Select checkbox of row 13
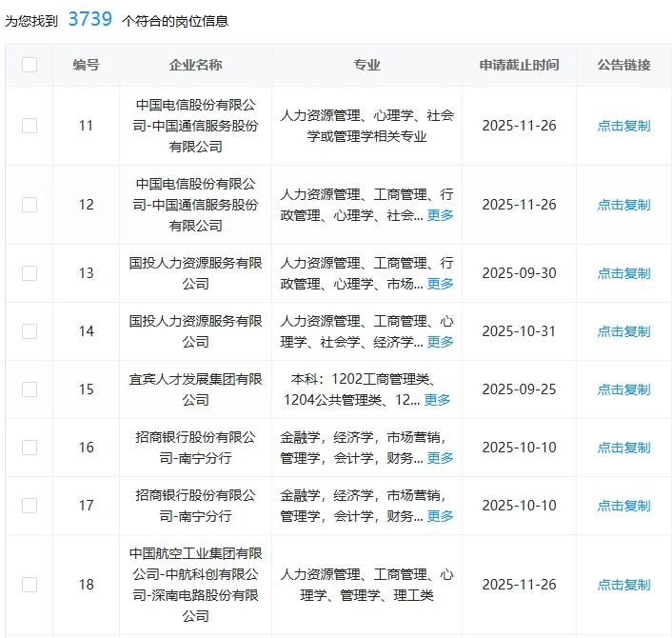672x638 pixels. point(30,273)
